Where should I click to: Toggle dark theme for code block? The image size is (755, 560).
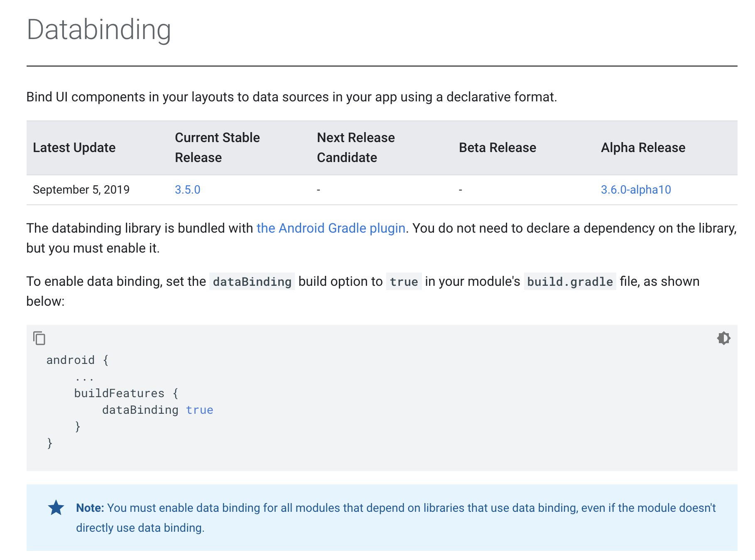click(x=723, y=338)
